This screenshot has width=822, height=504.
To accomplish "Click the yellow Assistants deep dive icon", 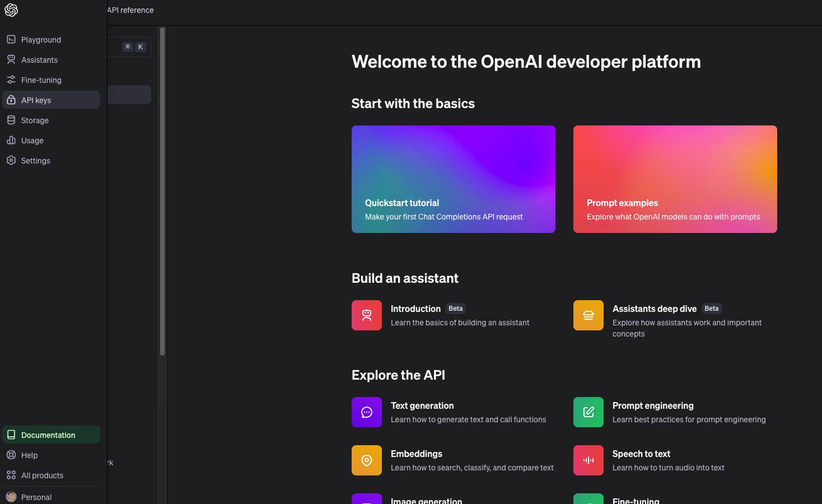I will click(x=589, y=315).
